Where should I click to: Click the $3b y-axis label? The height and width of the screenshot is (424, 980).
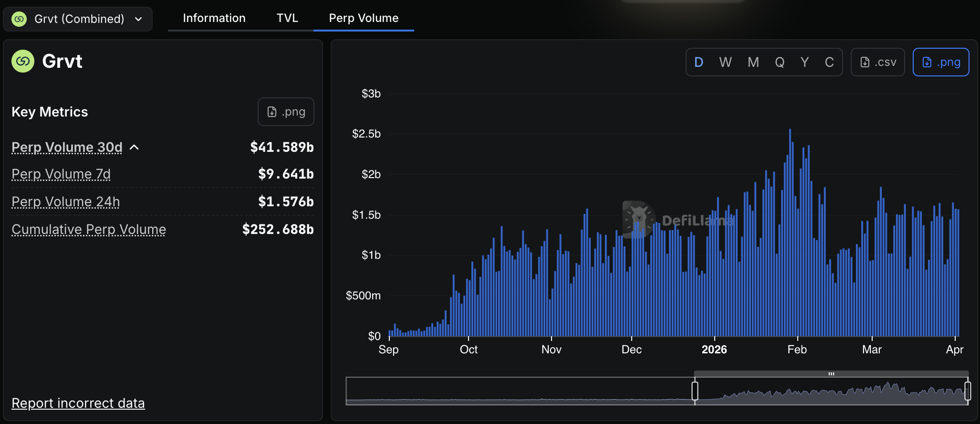pyautogui.click(x=371, y=94)
